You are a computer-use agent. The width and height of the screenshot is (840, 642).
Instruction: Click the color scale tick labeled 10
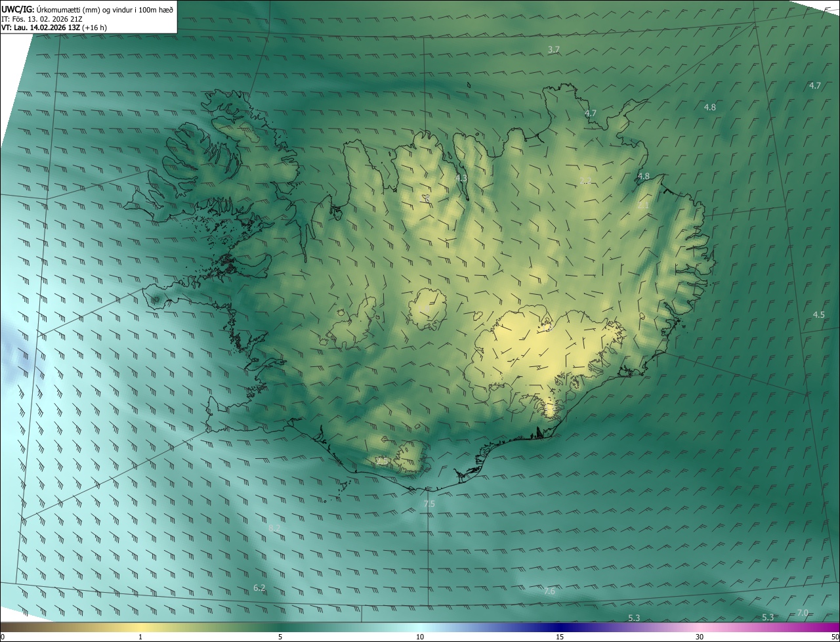pyautogui.click(x=420, y=637)
